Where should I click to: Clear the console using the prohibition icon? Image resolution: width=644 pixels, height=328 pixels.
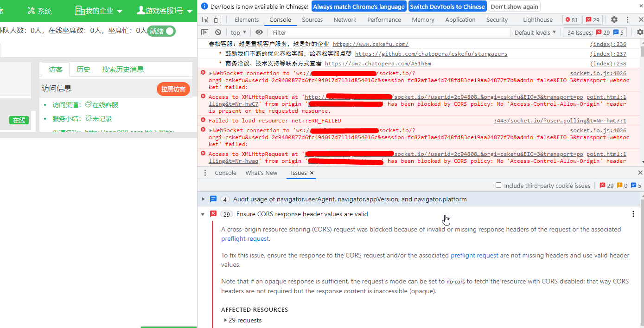(218, 32)
